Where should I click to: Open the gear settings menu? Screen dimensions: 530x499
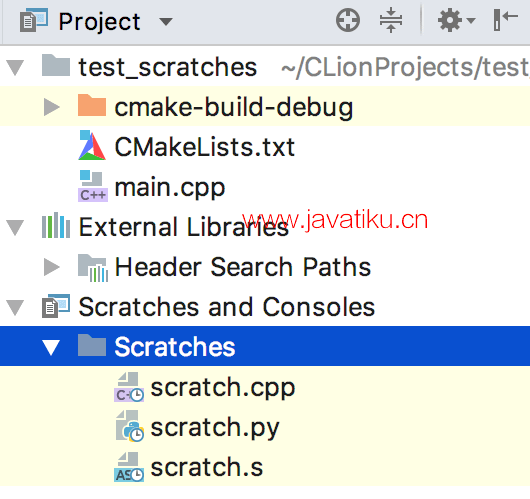point(456,21)
